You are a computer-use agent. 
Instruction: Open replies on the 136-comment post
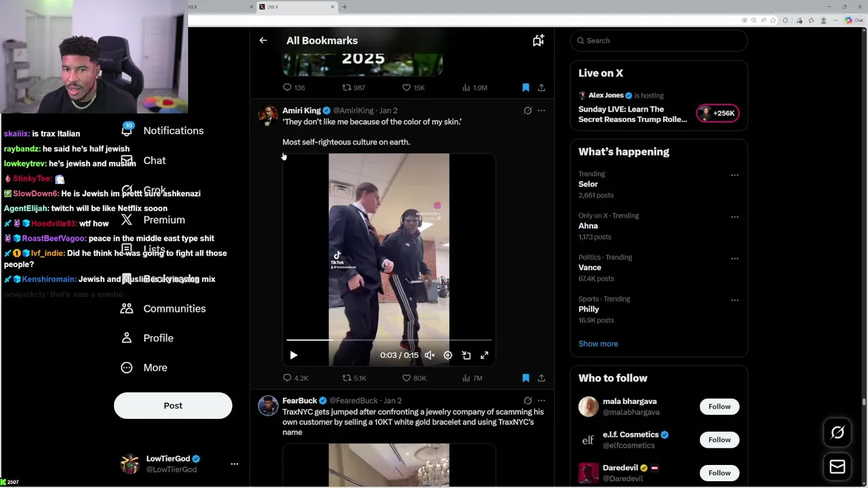tap(294, 87)
